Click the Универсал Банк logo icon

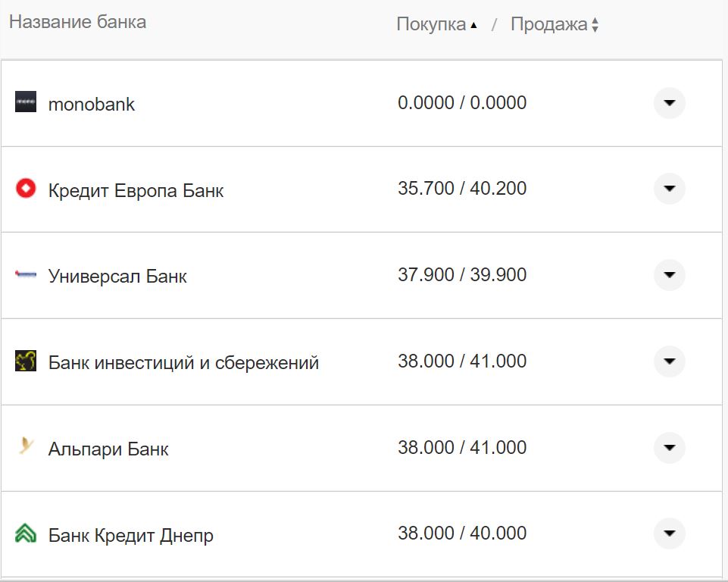tap(27, 275)
